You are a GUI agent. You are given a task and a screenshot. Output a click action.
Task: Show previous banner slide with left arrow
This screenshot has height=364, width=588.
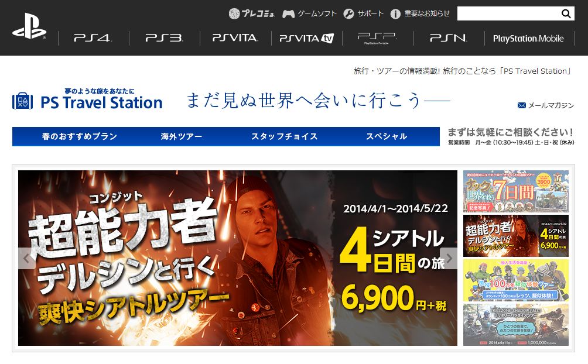tap(26, 258)
